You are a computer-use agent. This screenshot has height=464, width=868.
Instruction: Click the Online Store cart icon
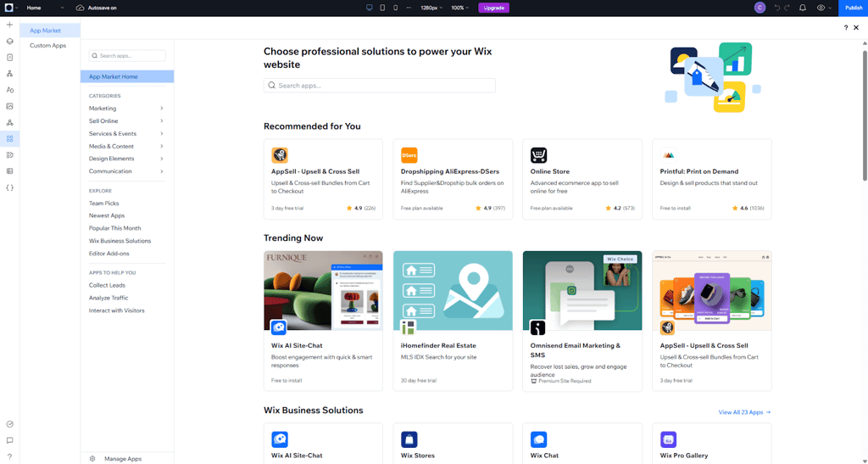pyautogui.click(x=538, y=155)
